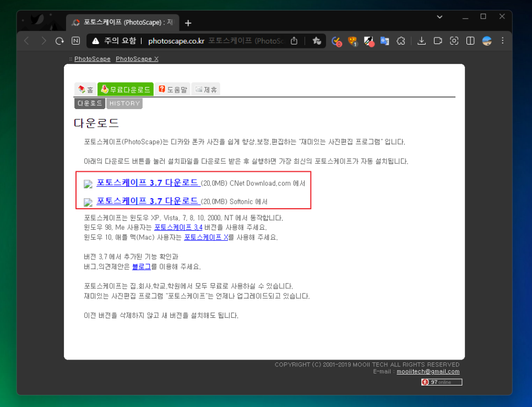Viewport: 532px width, 407px height.
Task: Click broken image icon beside CNet download
Action: click(88, 184)
